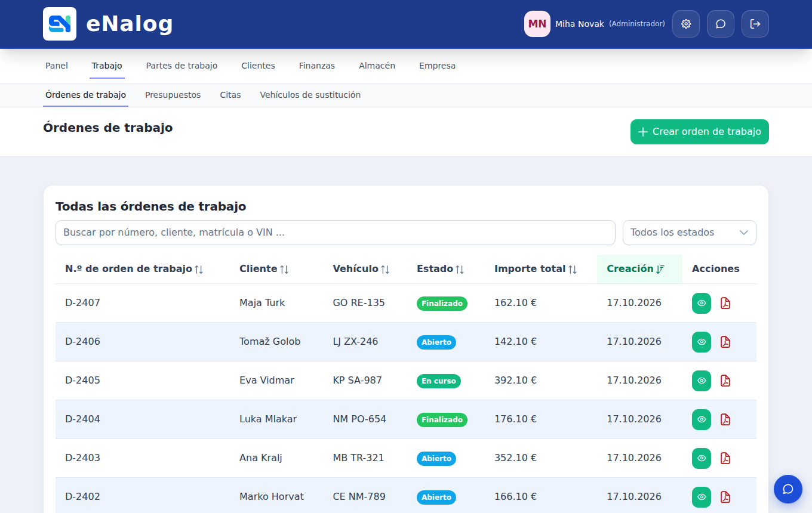View order D-2405 using the eye icon
Screen dimensions: 812x513
702,381
